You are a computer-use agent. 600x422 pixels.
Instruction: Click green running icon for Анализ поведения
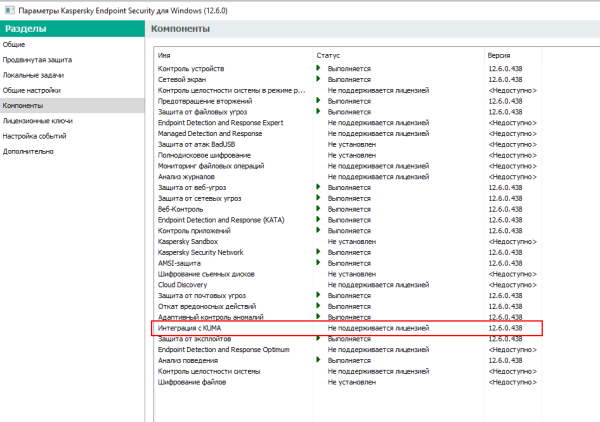point(318,360)
